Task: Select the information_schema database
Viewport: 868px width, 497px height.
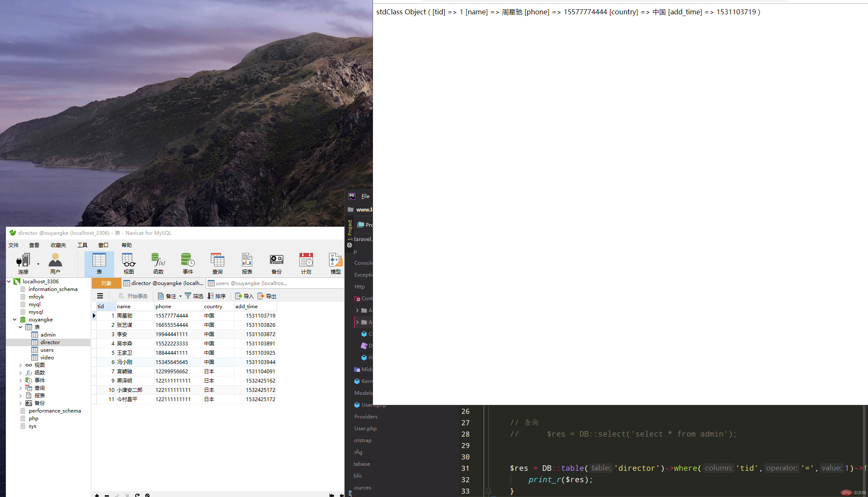Action: (x=53, y=289)
